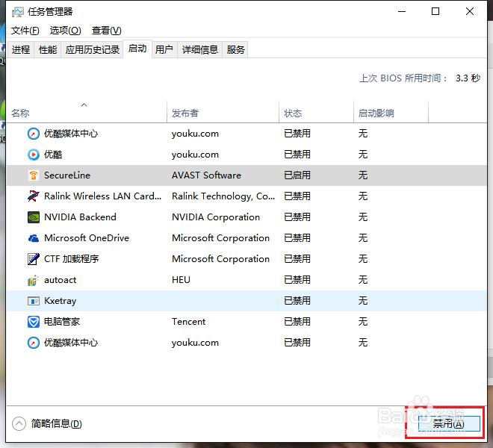The height and width of the screenshot is (448, 493).
Task: Select the Kxetray entry name
Action: click(60, 301)
